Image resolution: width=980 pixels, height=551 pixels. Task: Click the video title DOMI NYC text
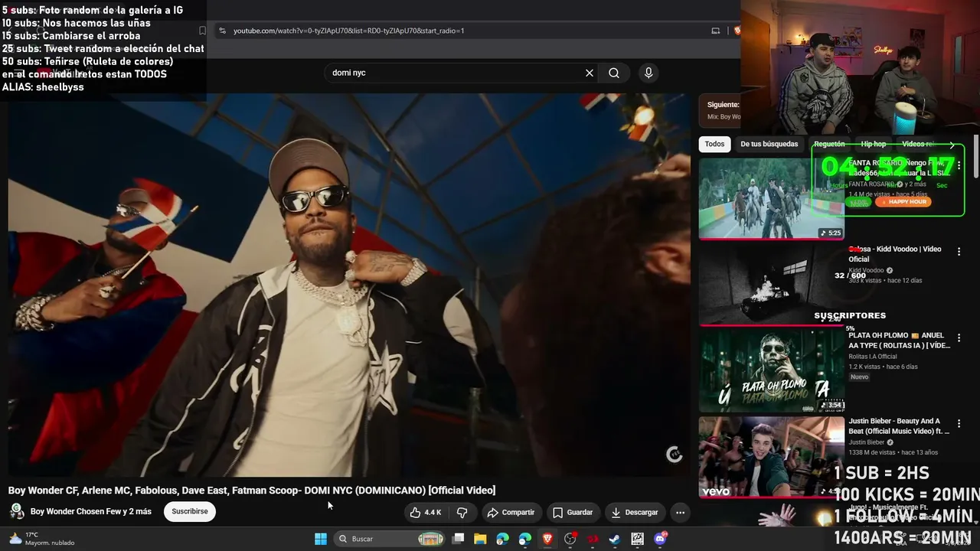pyautogui.click(x=252, y=490)
